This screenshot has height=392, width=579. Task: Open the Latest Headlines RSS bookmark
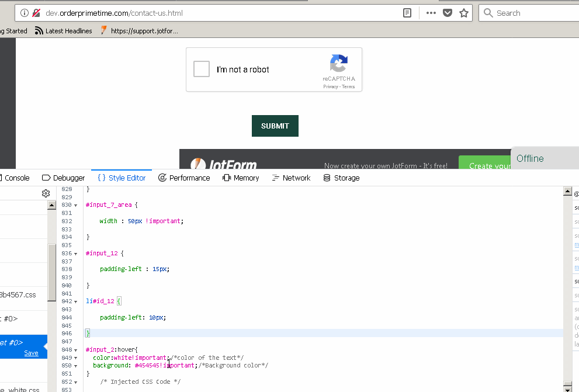(x=63, y=31)
